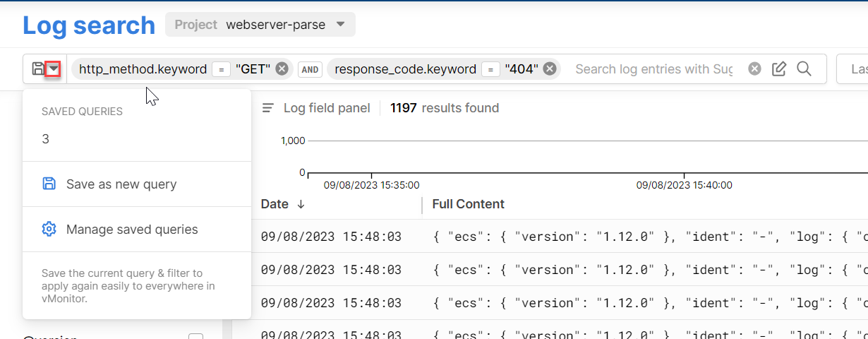The width and height of the screenshot is (868, 339).
Task: Collapse the saved queries dropdown arrow
Action: 54,69
